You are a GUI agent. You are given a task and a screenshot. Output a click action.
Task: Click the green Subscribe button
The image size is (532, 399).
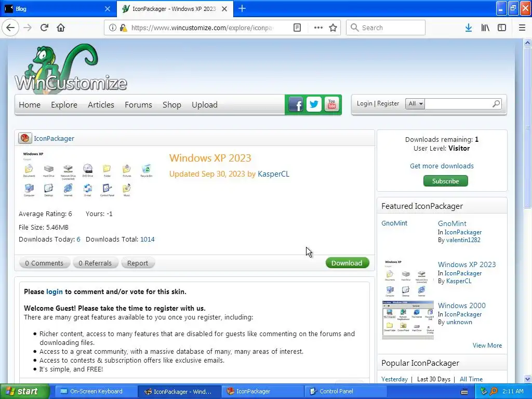point(445,181)
